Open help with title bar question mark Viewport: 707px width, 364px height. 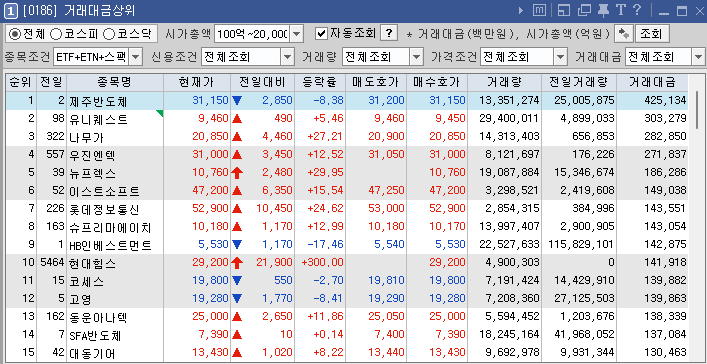coord(637,10)
